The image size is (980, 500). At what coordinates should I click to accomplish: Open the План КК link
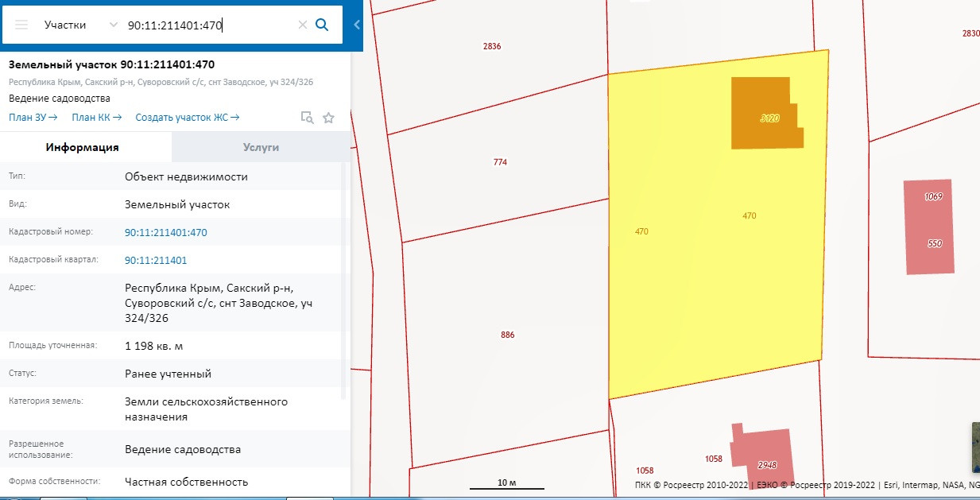point(96,118)
